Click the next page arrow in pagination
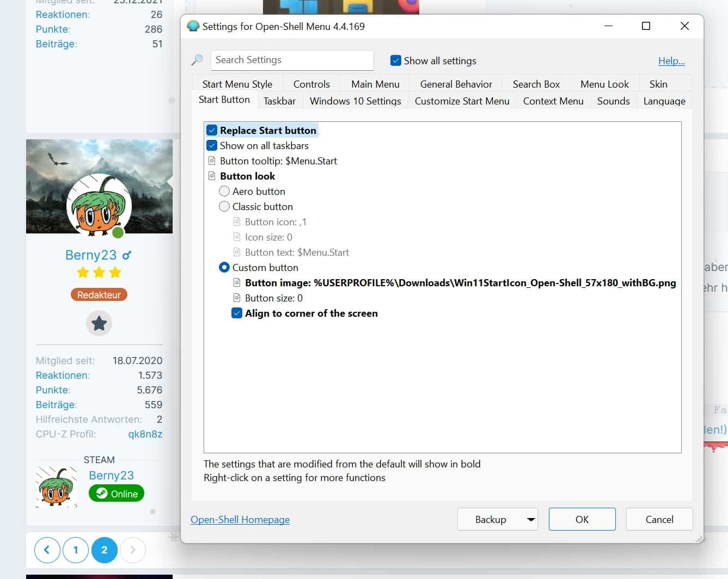This screenshot has height=579, width=728. click(133, 550)
